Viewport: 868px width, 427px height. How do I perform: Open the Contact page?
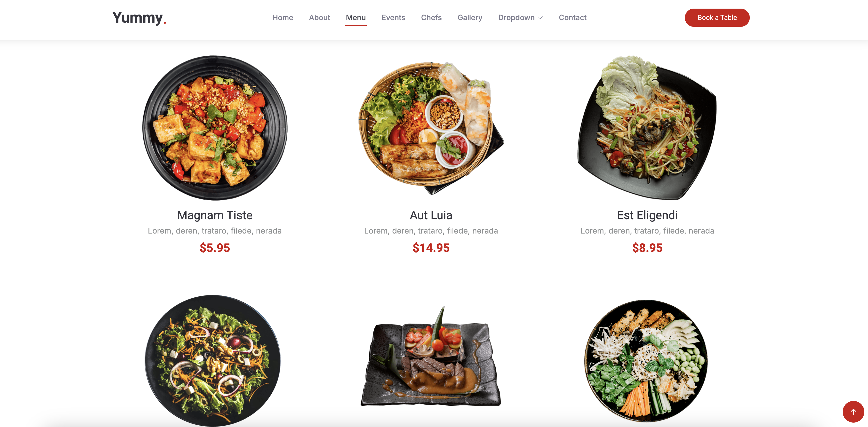click(x=573, y=17)
